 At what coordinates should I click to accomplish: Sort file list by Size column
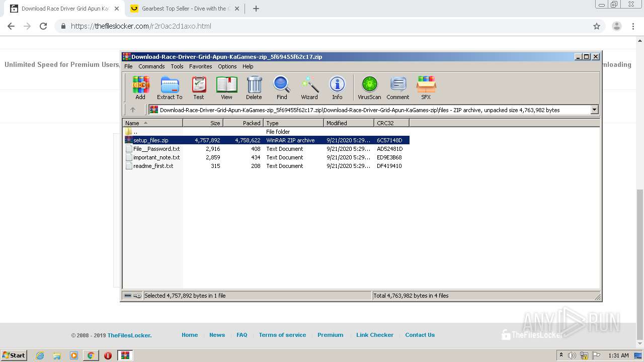point(203,123)
